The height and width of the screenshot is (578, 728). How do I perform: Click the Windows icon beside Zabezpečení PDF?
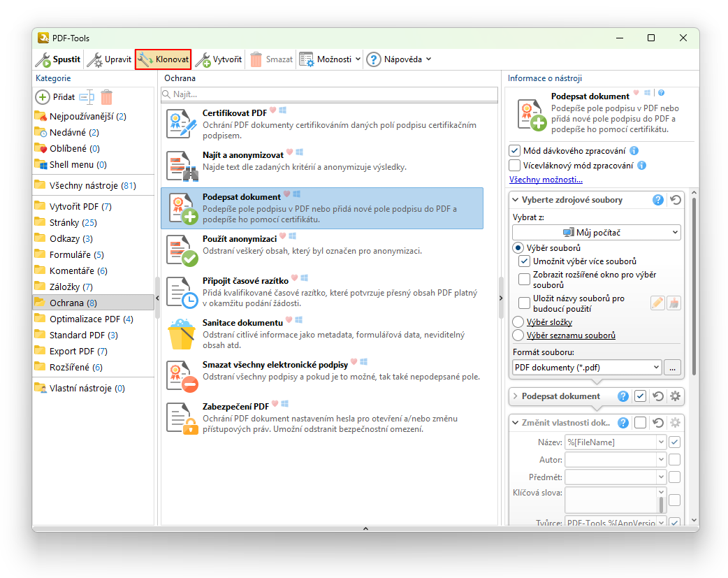click(284, 404)
